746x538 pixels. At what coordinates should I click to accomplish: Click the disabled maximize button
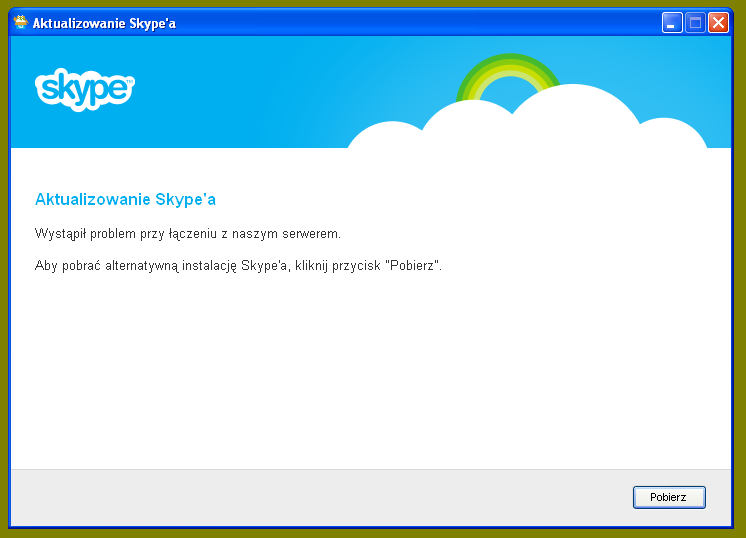click(x=695, y=23)
